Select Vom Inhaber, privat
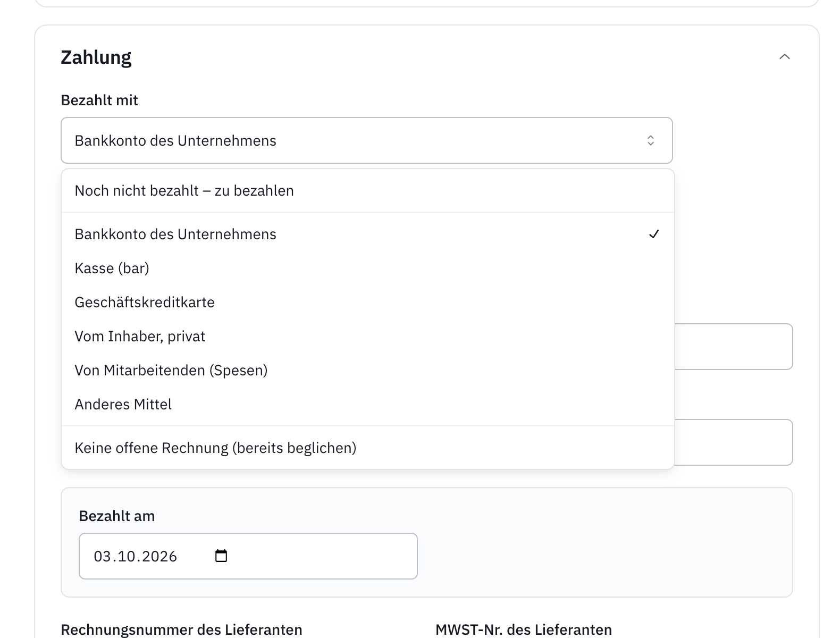840x638 pixels. click(x=368, y=337)
